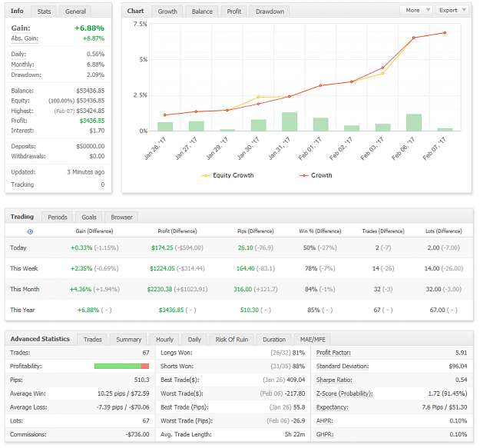Click the $3436.85 profit value in Info
This screenshot has width=480, height=448.
coord(92,121)
